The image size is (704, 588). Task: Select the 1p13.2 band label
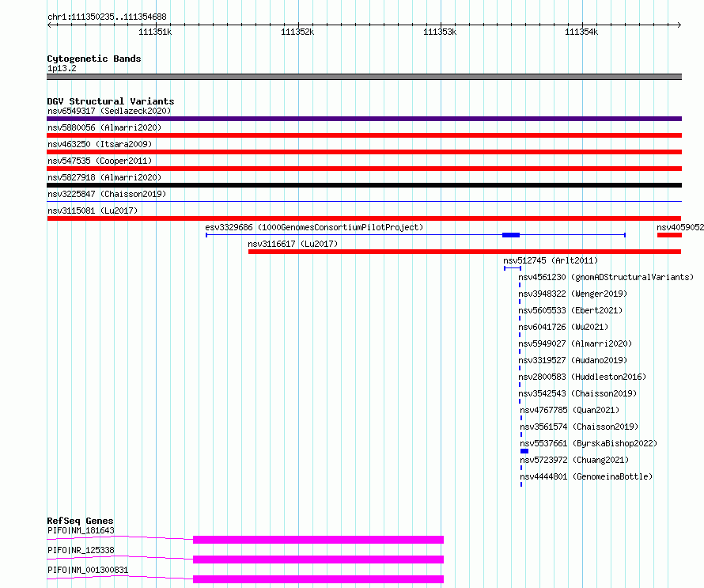tap(62, 68)
